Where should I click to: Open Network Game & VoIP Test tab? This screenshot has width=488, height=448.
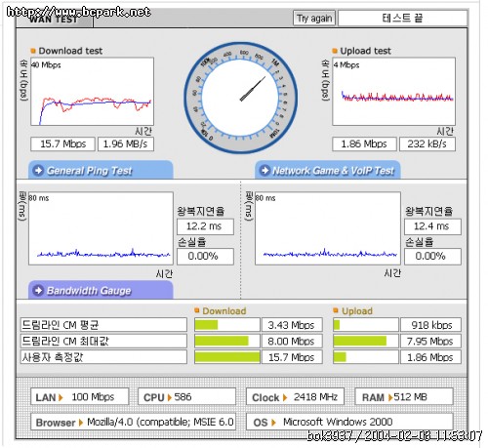click(328, 170)
